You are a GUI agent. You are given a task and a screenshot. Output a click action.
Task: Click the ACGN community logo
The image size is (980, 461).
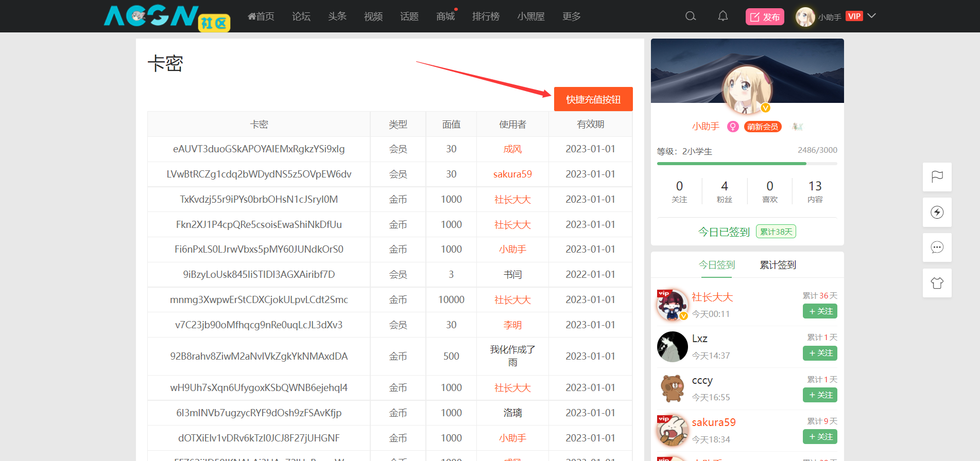(166, 17)
